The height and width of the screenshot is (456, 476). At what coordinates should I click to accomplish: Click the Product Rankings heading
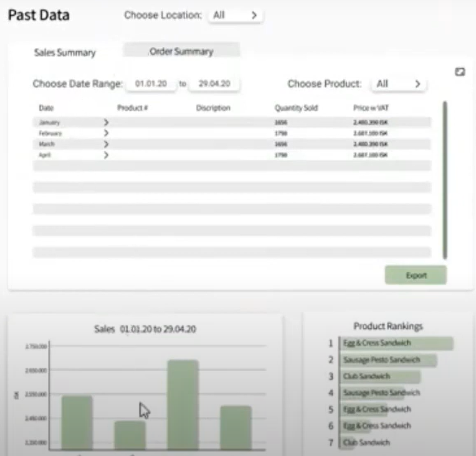click(x=388, y=326)
